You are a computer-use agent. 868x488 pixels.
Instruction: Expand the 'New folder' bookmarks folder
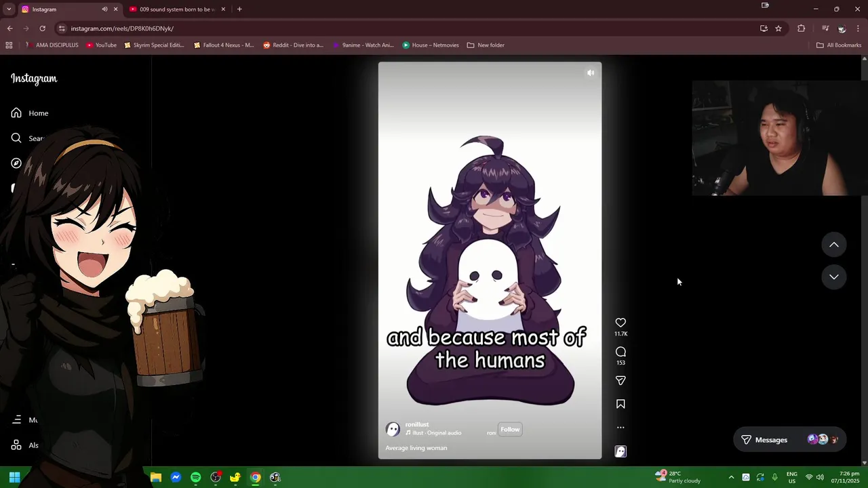coord(486,45)
